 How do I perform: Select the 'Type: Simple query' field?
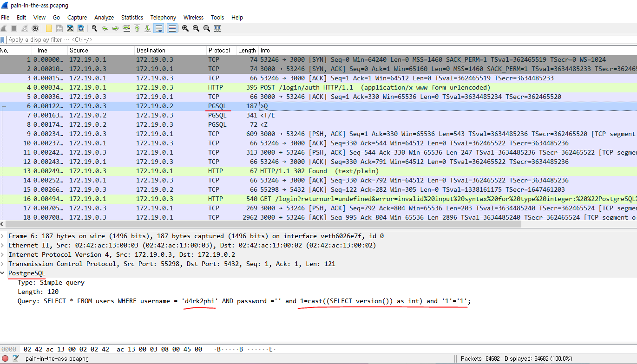(51, 282)
